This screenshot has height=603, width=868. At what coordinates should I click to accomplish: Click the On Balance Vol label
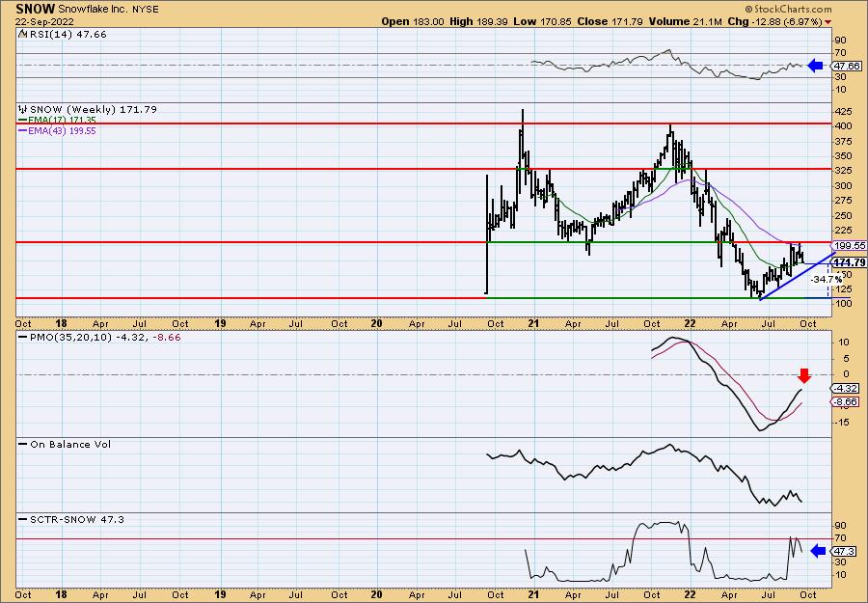(x=66, y=444)
